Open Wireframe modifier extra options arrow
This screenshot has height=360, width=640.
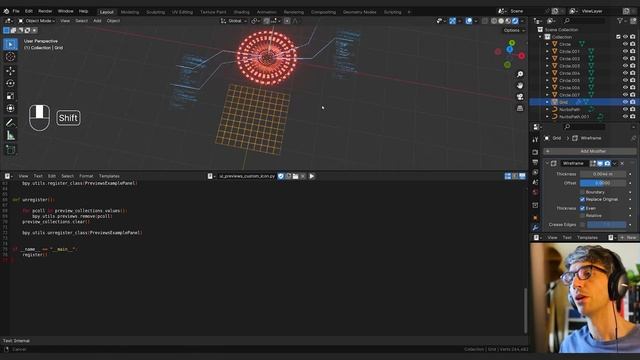click(615, 163)
